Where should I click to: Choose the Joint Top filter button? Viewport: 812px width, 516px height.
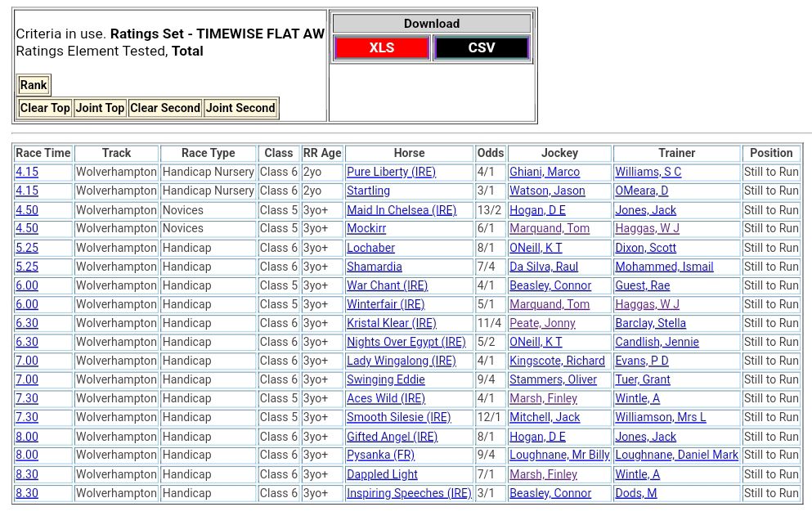[100, 108]
